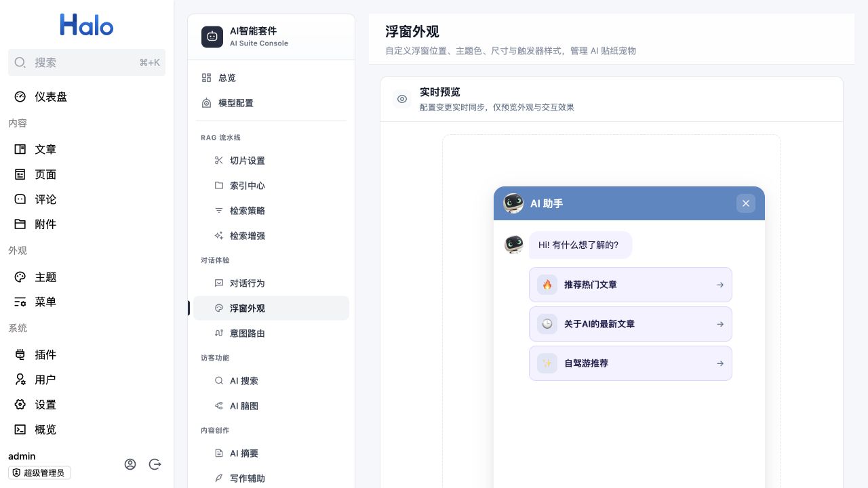Click the robot avatar beside the greeting
The height and width of the screenshot is (488, 868).
click(514, 245)
